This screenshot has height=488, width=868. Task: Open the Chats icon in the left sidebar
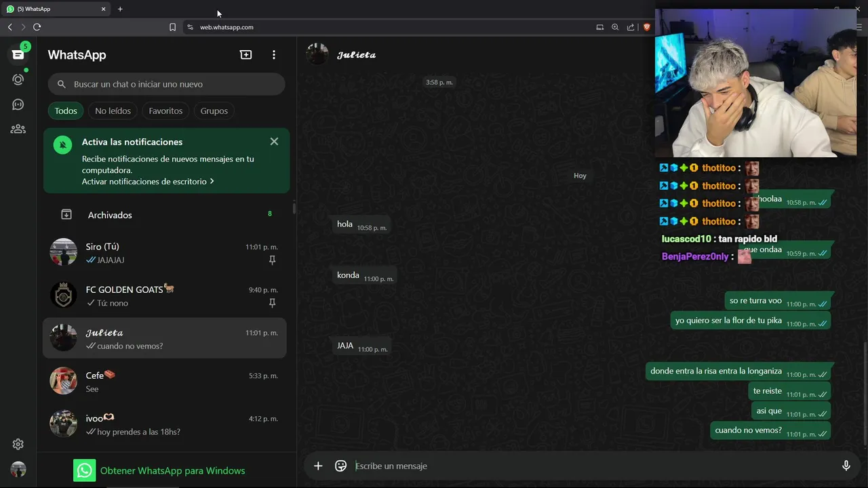18,55
